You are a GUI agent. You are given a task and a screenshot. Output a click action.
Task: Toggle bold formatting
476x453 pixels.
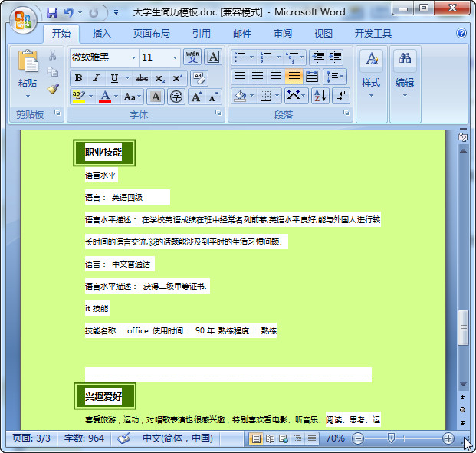pyautogui.click(x=79, y=78)
